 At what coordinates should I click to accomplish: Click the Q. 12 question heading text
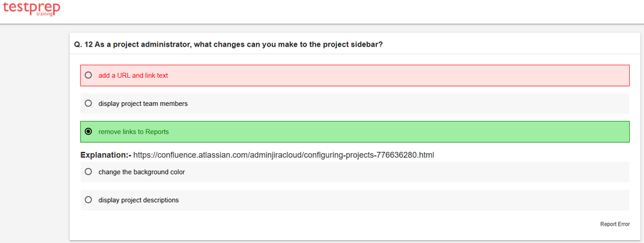[229, 45]
